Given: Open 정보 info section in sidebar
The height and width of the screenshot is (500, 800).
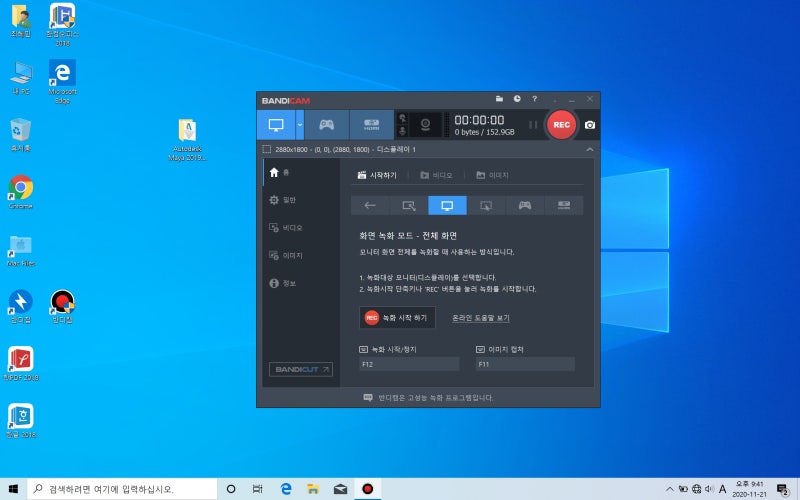Looking at the screenshot, I should tap(301, 283).
